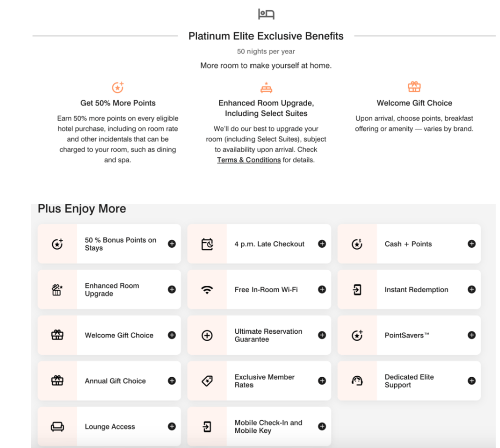Click the tag icon for Exclusive Member Rates
Screen dimensions: 500x448
tap(207, 381)
